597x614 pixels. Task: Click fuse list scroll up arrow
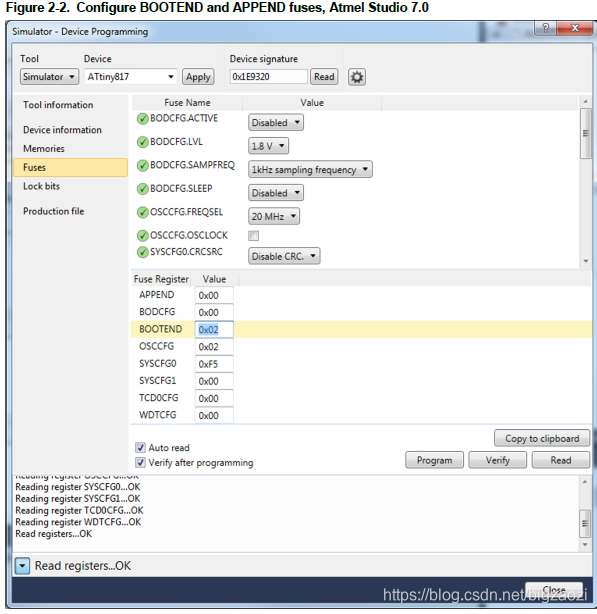[586, 102]
